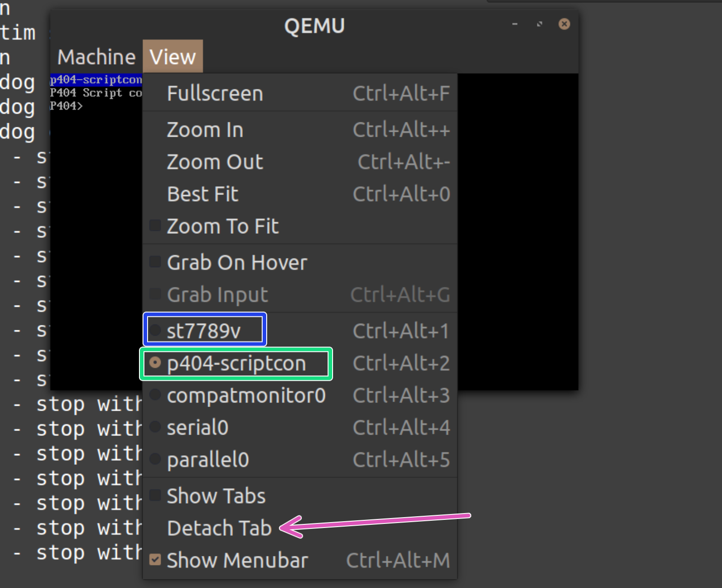
Task: Switch to serial0 console
Action: pos(300,427)
